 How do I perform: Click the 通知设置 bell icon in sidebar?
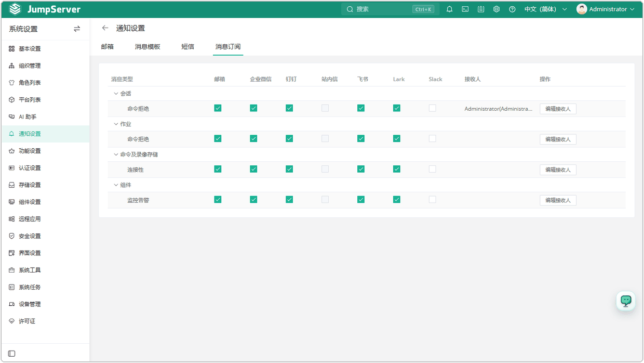(x=12, y=134)
